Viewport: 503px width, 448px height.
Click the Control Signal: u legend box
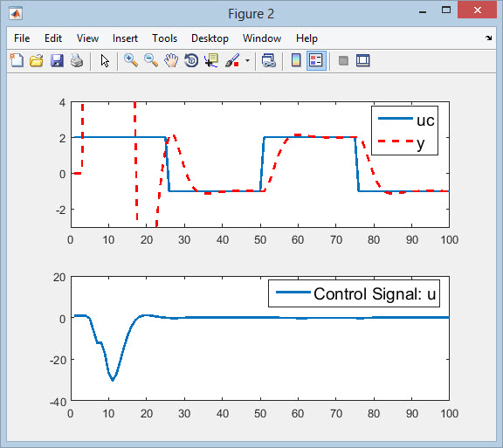tap(354, 293)
